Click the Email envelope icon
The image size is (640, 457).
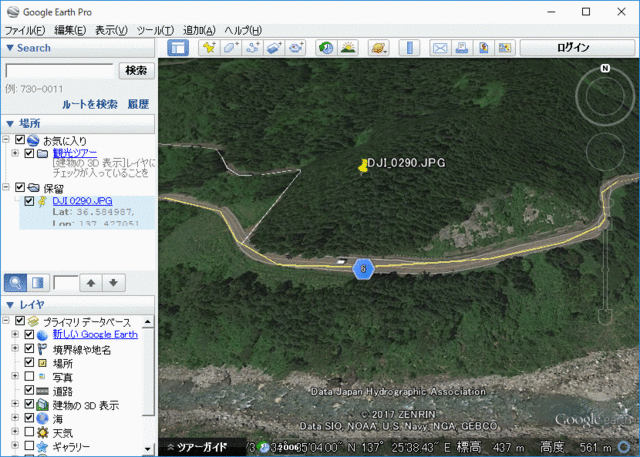pos(440,48)
